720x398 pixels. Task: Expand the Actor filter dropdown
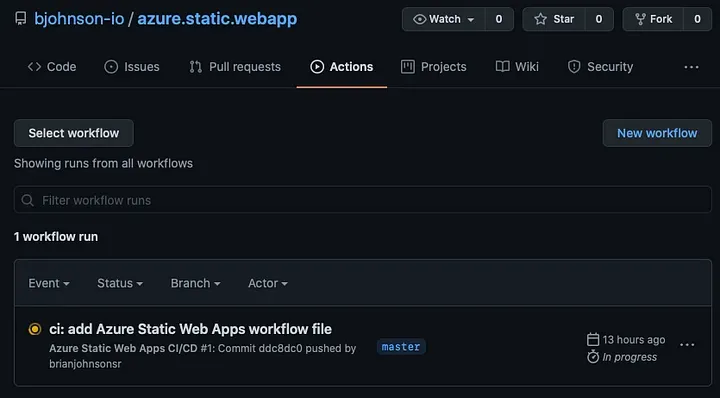268,283
